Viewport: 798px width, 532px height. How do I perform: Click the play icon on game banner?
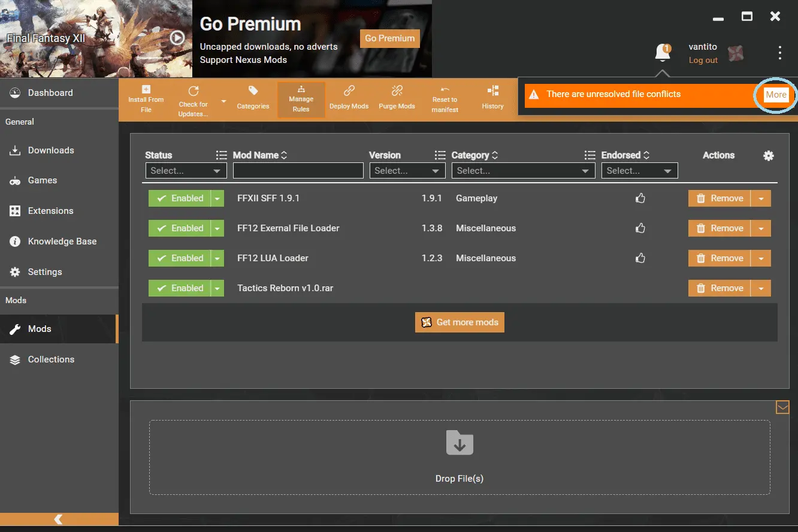click(177, 38)
